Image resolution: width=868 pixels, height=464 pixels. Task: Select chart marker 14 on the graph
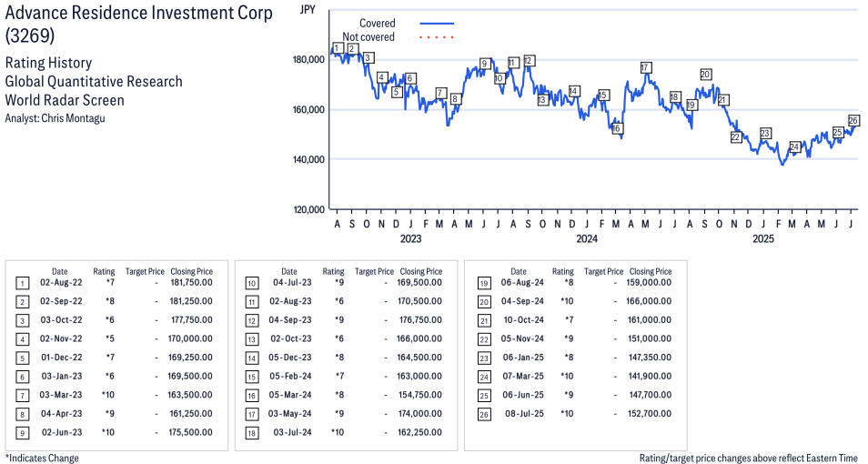click(573, 91)
